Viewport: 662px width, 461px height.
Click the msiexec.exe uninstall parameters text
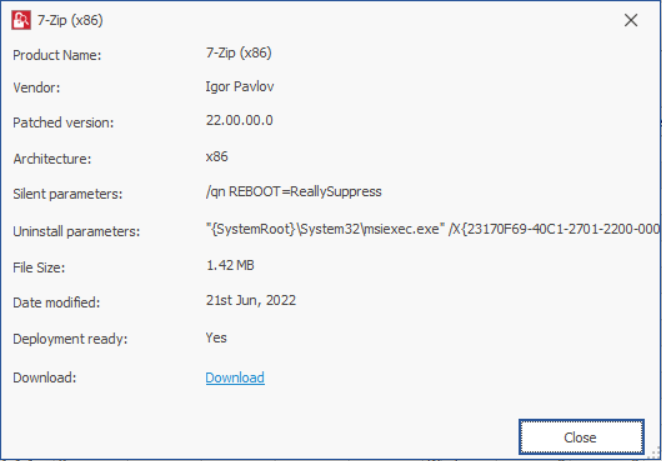click(432, 229)
